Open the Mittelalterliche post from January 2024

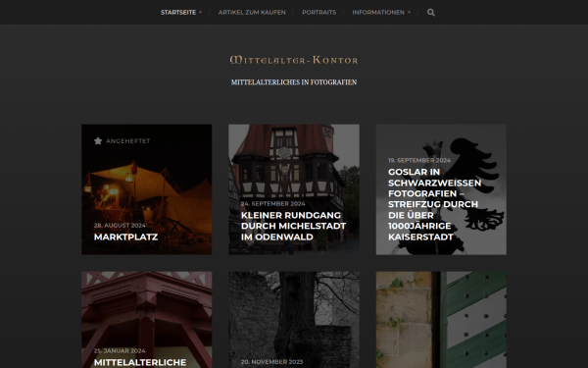(140, 362)
